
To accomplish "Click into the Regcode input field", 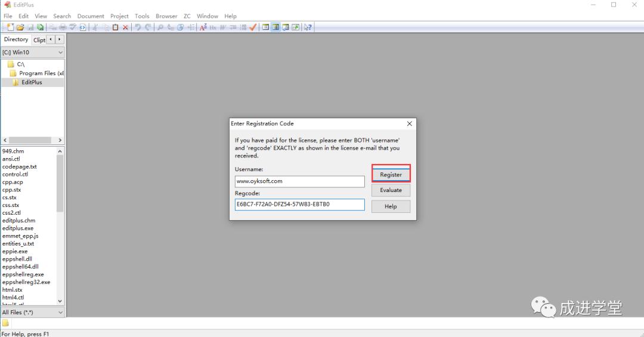I will click(299, 204).
